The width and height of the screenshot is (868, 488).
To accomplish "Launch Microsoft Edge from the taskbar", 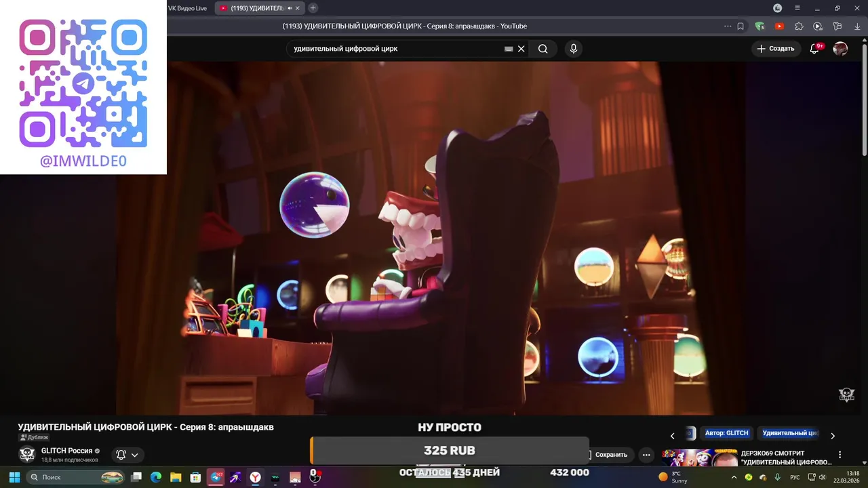I will point(156,477).
